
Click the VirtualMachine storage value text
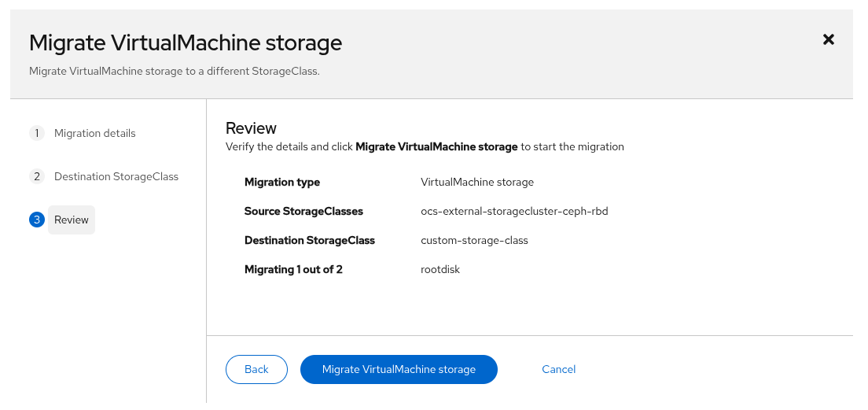pos(477,182)
